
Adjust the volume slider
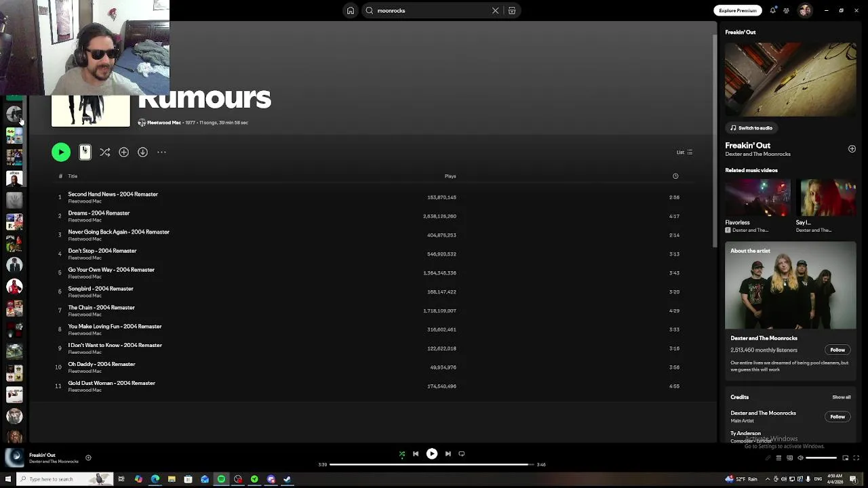[821, 458]
